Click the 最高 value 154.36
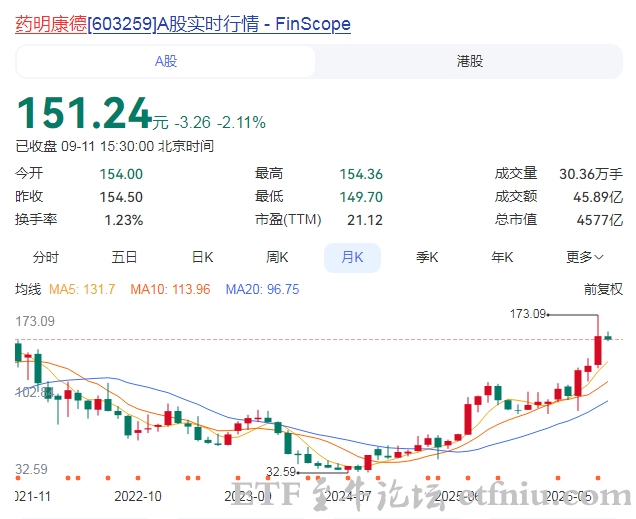 (361, 174)
